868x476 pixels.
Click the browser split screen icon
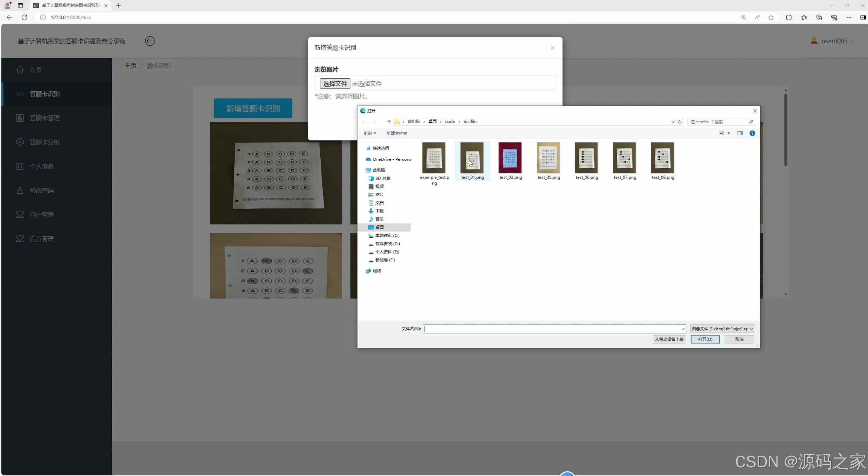[x=788, y=18]
